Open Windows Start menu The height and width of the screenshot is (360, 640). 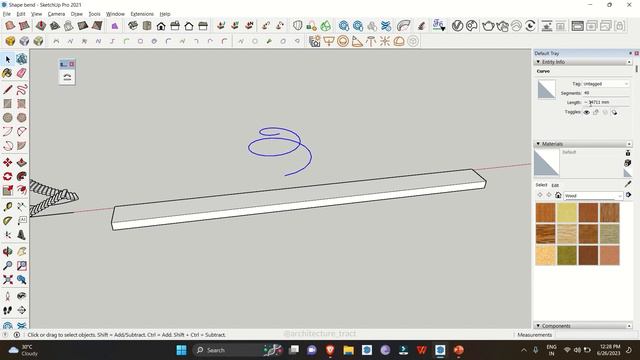181,350
